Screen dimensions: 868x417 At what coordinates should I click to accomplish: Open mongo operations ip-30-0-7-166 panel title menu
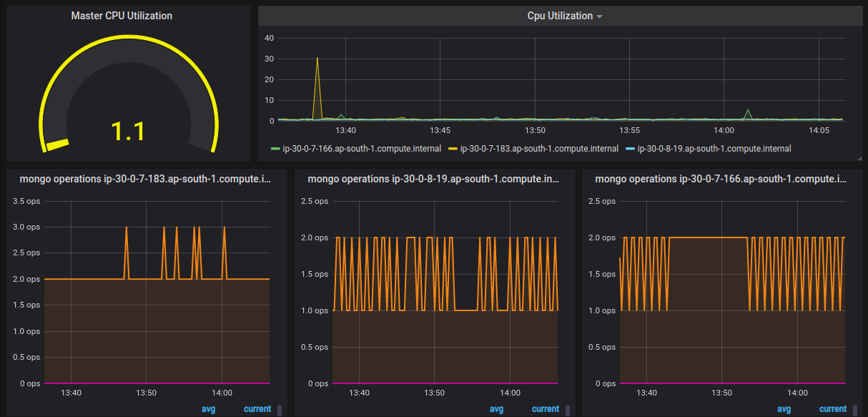point(721,179)
